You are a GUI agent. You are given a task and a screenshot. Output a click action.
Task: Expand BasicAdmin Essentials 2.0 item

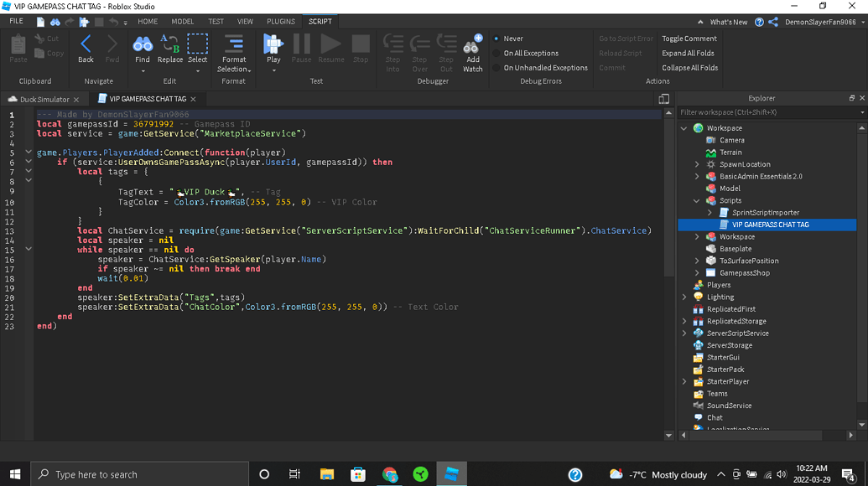pyautogui.click(x=697, y=176)
